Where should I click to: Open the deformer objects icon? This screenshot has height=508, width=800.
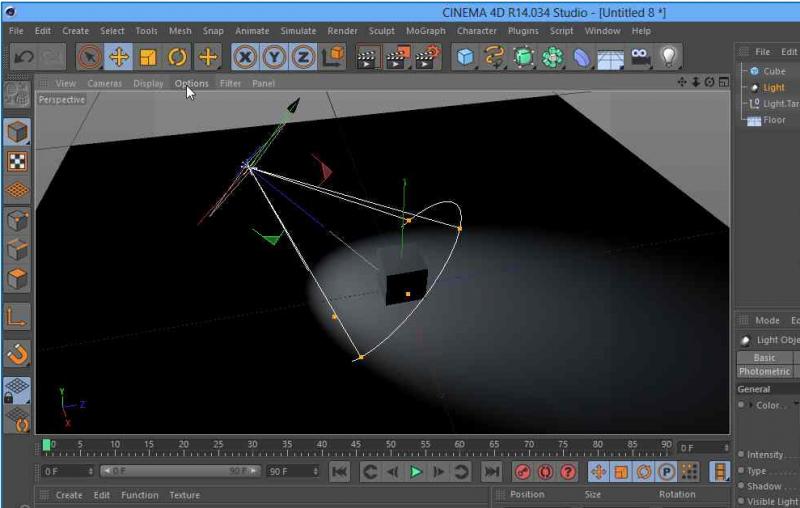(x=582, y=57)
